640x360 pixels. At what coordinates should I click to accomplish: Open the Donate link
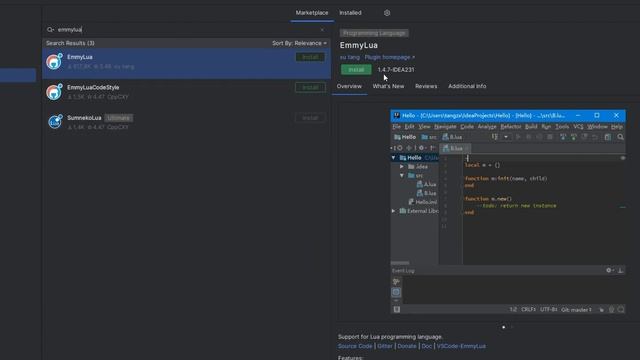407,346
